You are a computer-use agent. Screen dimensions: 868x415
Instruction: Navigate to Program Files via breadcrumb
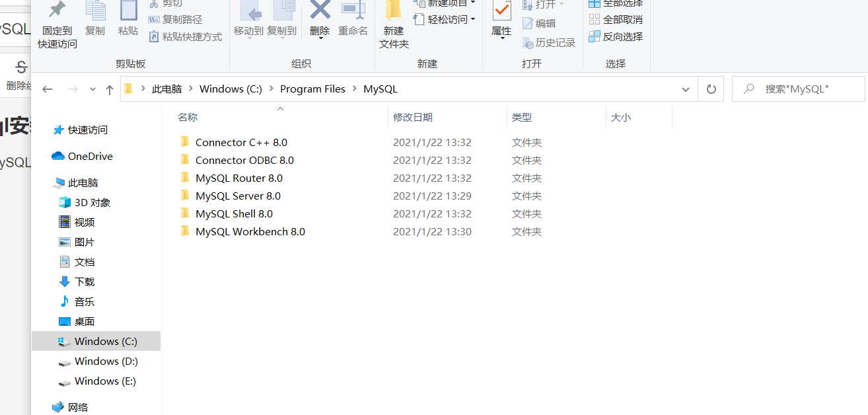[x=312, y=89]
